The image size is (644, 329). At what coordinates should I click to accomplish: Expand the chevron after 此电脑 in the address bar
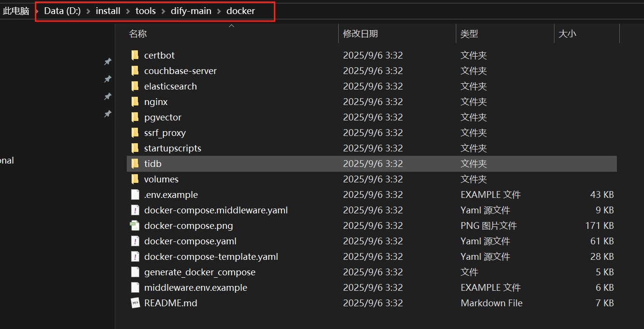click(36, 11)
